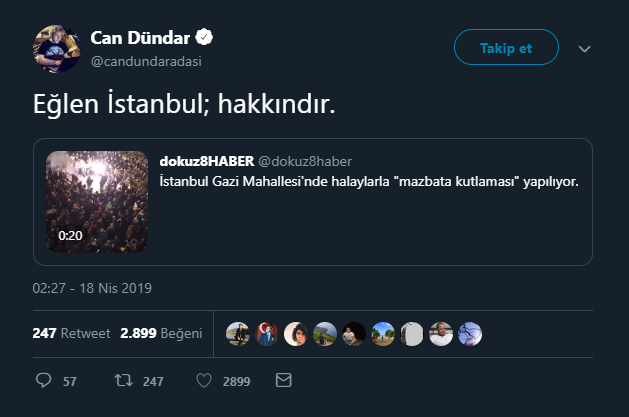This screenshot has width=629, height=417.
Task: Retweet using the arrows icon
Action: tap(122, 381)
